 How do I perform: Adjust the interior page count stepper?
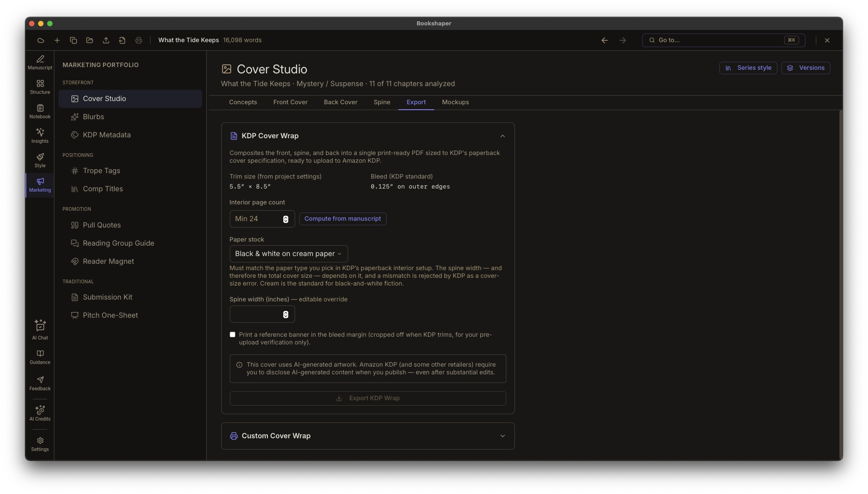tap(286, 219)
